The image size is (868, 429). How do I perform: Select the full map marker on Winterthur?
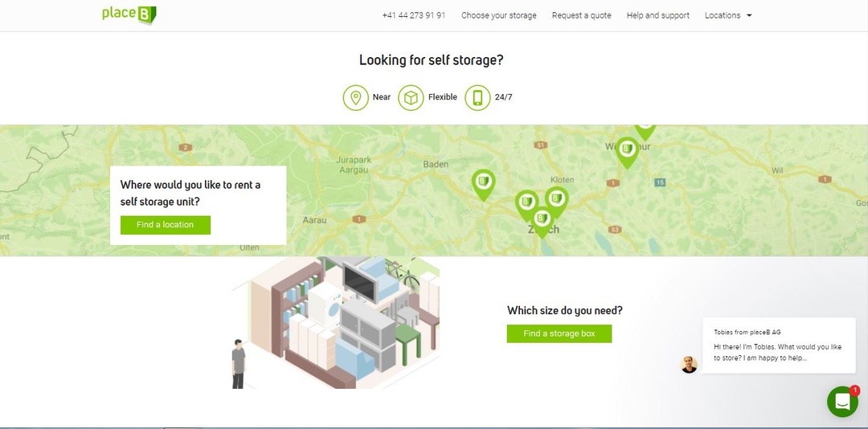click(627, 150)
